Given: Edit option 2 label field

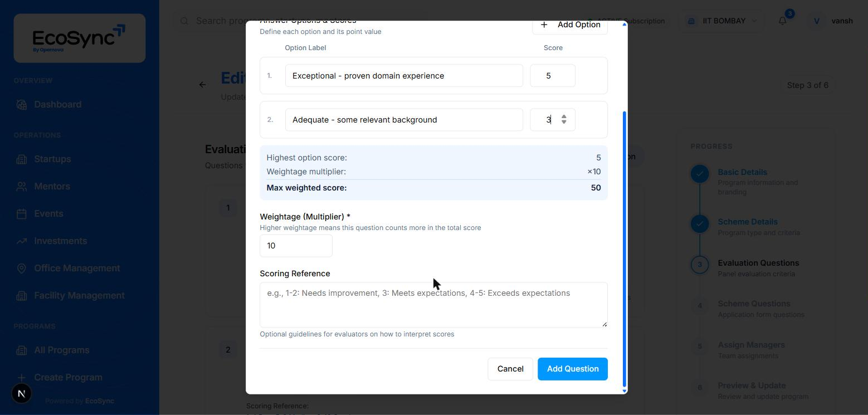Looking at the screenshot, I should point(404,120).
